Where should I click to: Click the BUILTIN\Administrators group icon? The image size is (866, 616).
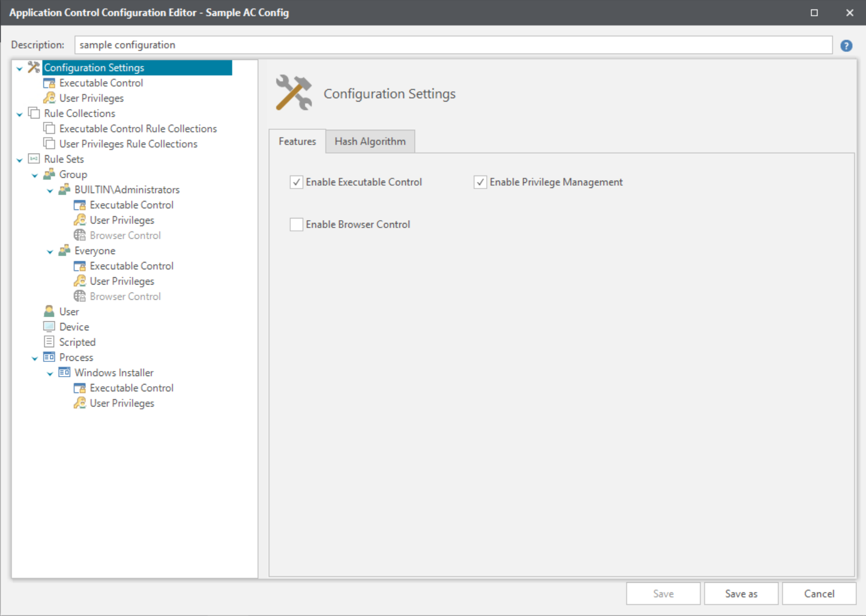[64, 190]
